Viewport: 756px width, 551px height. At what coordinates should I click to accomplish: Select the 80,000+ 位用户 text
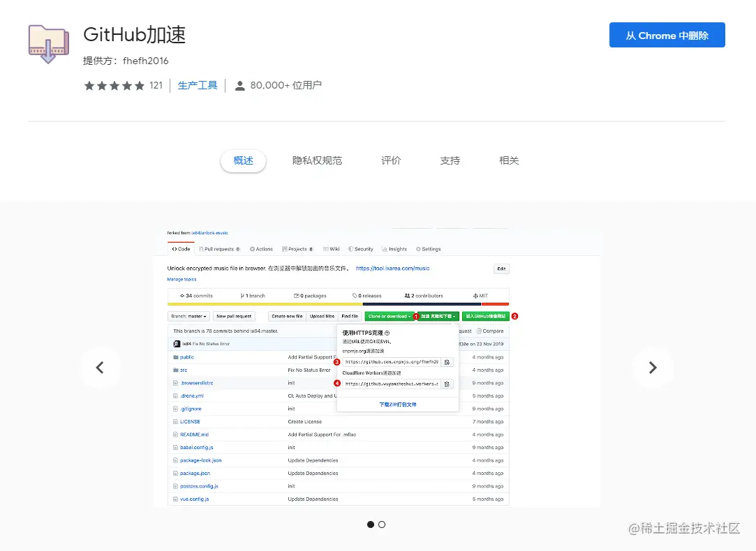click(286, 85)
